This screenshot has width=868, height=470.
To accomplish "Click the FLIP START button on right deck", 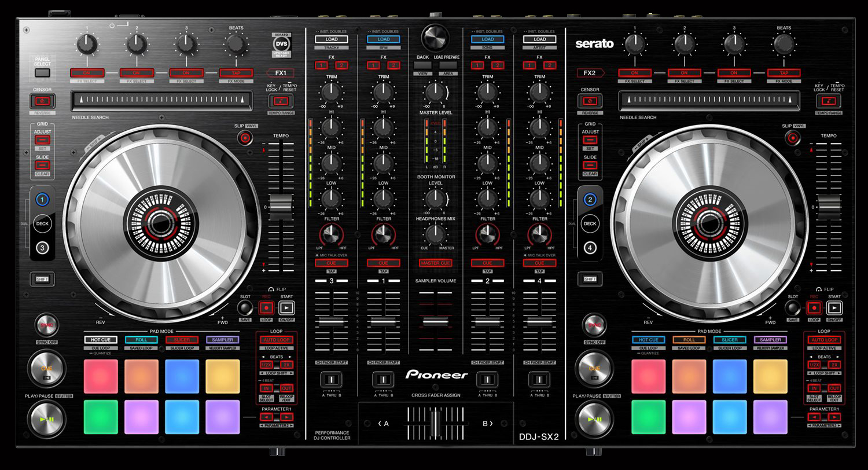I will [834, 308].
